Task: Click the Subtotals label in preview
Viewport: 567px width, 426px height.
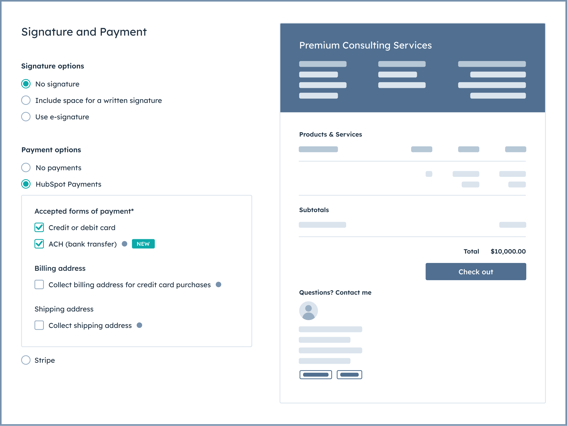Action: tap(314, 210)
